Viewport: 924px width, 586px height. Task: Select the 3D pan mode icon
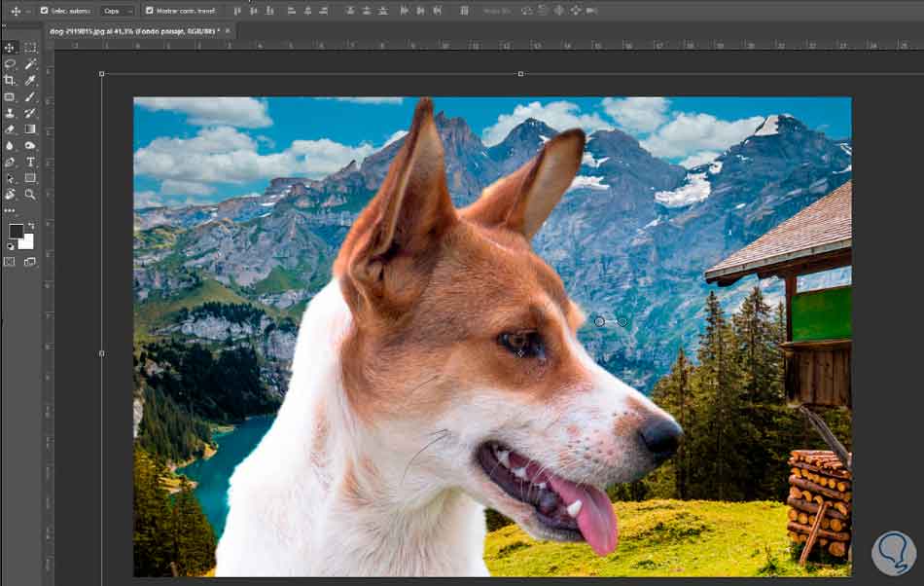pos(559,11)
